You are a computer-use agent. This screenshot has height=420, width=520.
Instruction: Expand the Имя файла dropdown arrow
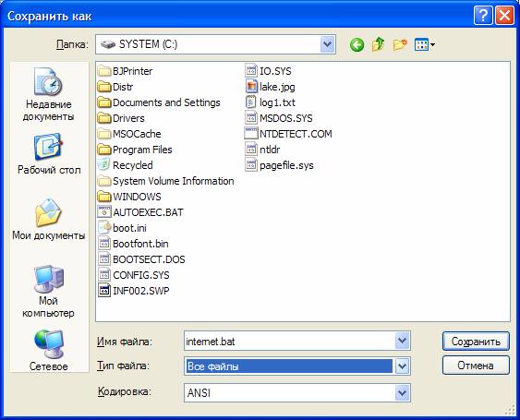(402, 341)
